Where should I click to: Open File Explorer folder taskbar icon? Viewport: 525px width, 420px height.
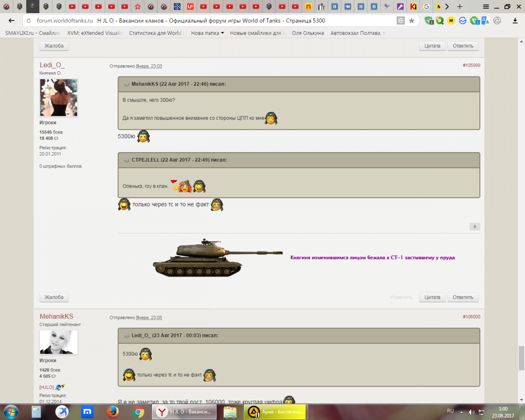point(230,412)
